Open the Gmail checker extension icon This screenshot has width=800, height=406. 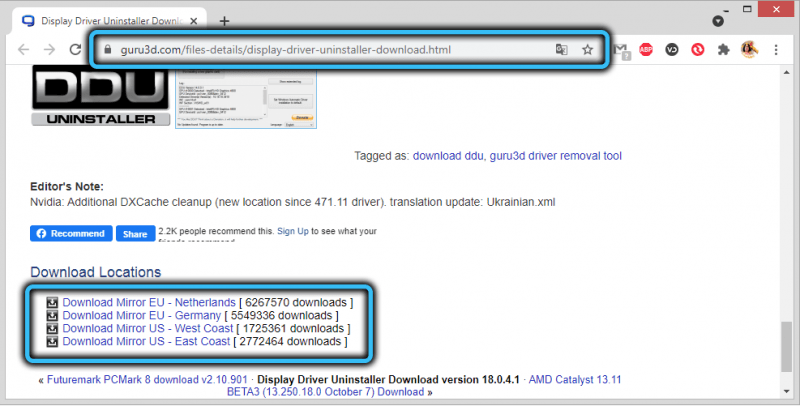(621, 50)
